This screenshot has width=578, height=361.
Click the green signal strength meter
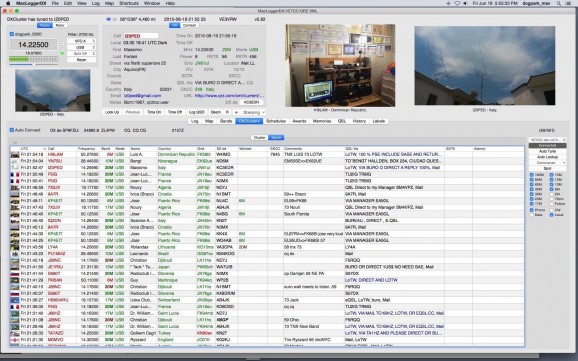tap(33, 59)
